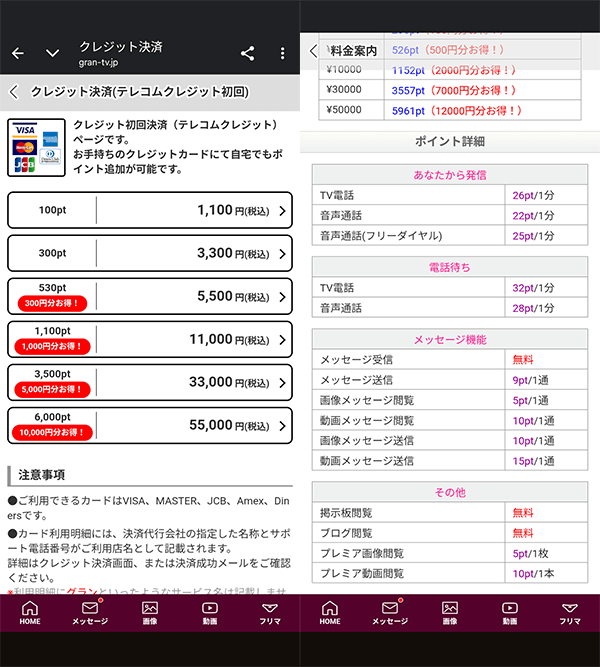
Task: Tap the chevron on the 33,000円 row
Action: [282, 383]
